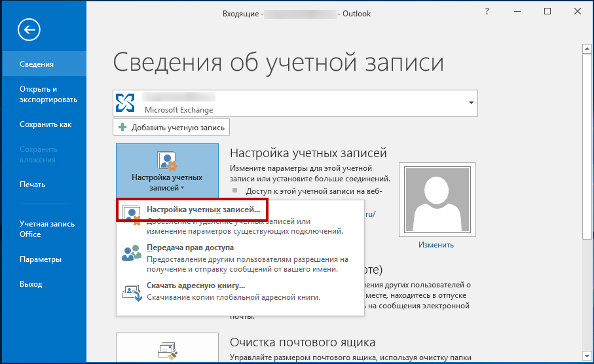The height and width of the screenshot is (364, 594).
Task: Click the Настройка учетных записей section heading
Action: pyautogui.click(x=308, y=153)
